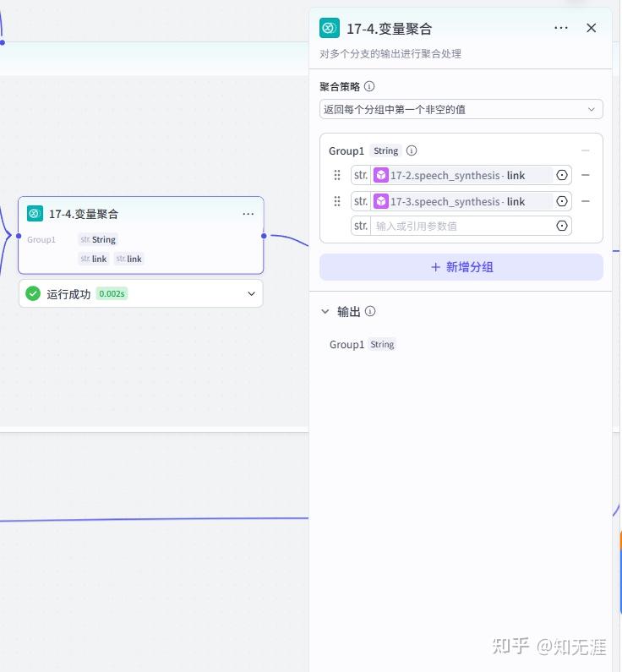Show info tooltip next to Group1 String

coord(412,150)
